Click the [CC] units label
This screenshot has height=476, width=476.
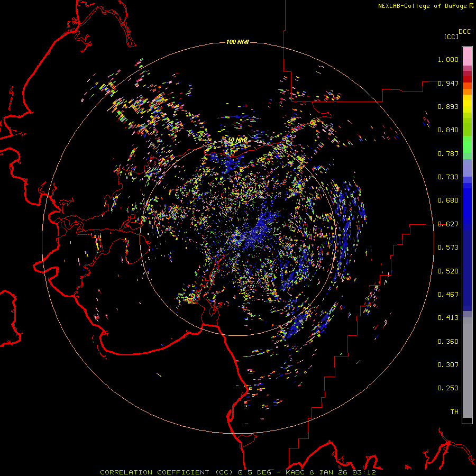pos(451,36)
